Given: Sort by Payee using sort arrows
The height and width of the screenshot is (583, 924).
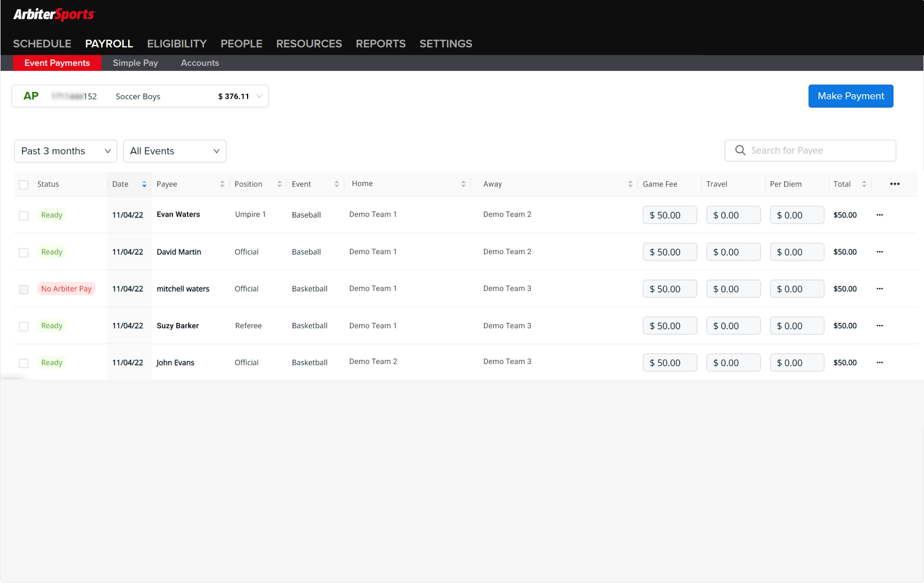Looking at the screenshot, I should pos(222,184).
